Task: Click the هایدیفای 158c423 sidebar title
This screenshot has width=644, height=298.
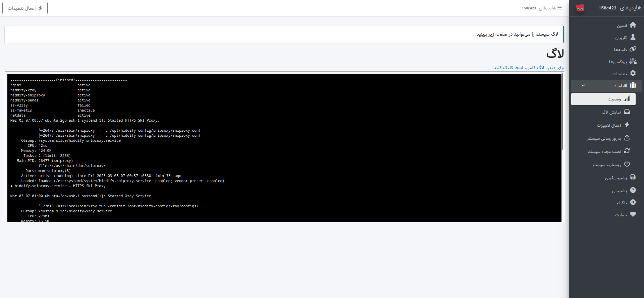Action: coord(620,8)
